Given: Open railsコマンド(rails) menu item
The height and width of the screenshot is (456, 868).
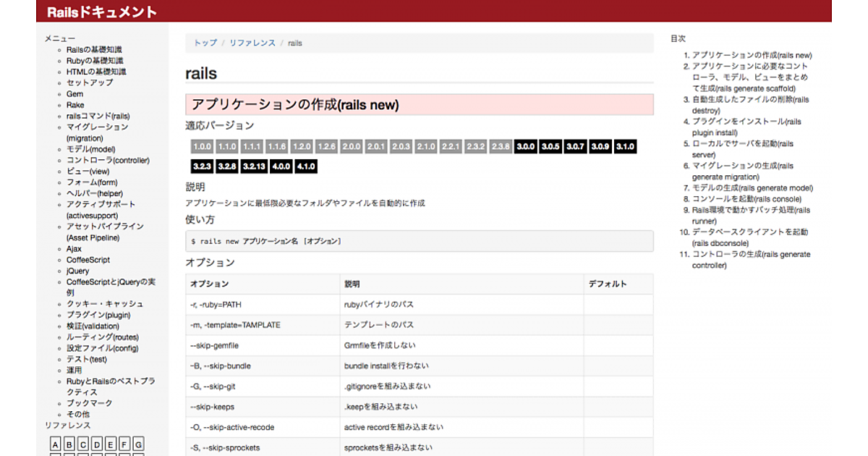Looking at the screenshot, I should (x=98, y=116).
